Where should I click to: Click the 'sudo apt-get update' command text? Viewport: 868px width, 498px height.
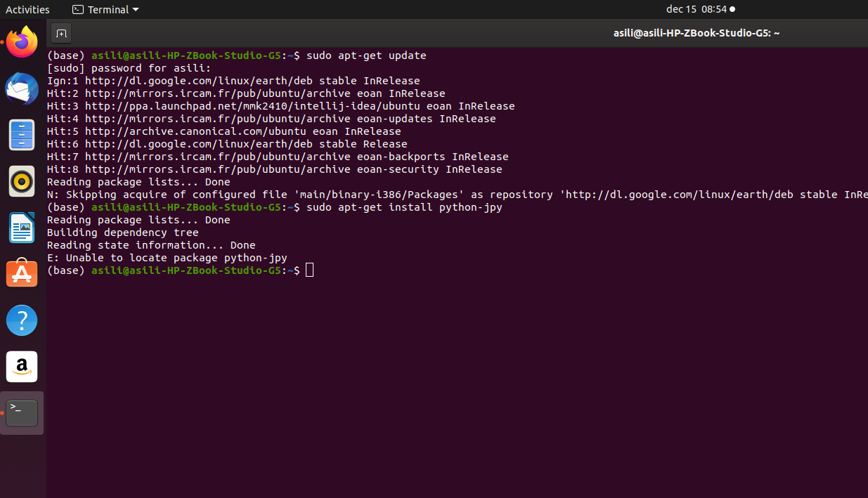pos(366,55)
